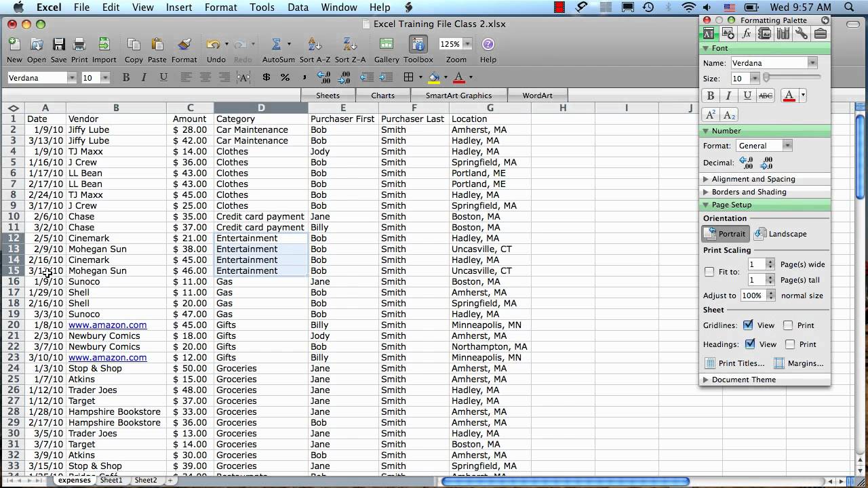This screenshot has width=868, height=488.
Task: Select the Format painter brush icon
Action: 184,44
